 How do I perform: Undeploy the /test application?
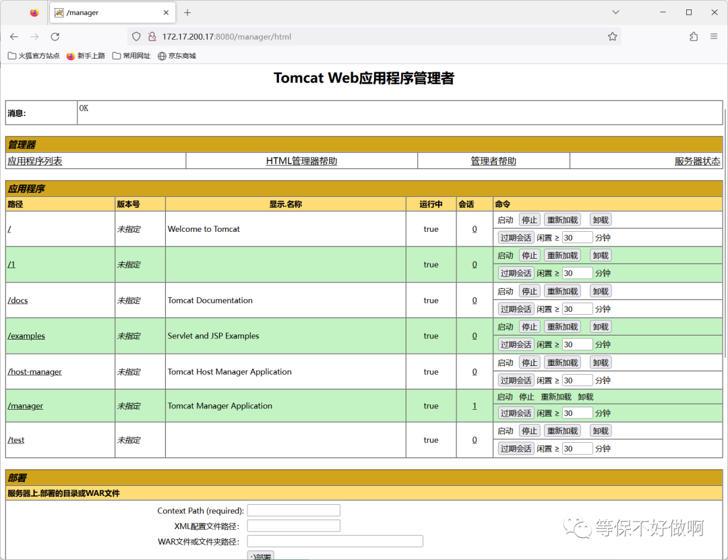pyautogui.click(x=601, y=431)
